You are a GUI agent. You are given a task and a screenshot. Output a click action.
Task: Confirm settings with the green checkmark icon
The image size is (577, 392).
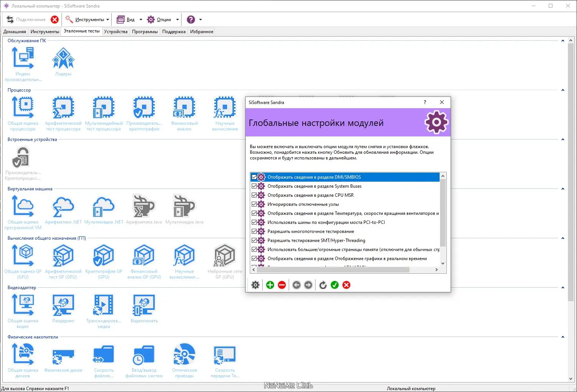click(x=335, y=285)
